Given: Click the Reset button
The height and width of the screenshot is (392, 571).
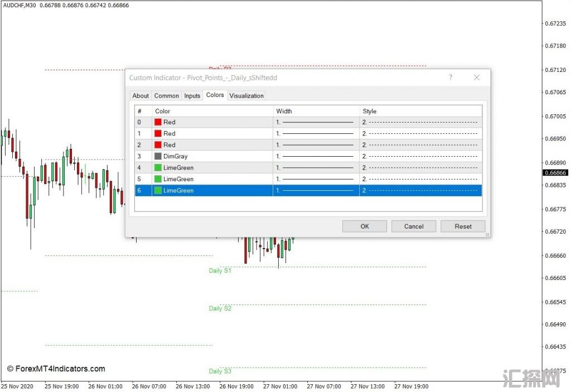Looking at the screenshot, I should click(x=463, y=226).
